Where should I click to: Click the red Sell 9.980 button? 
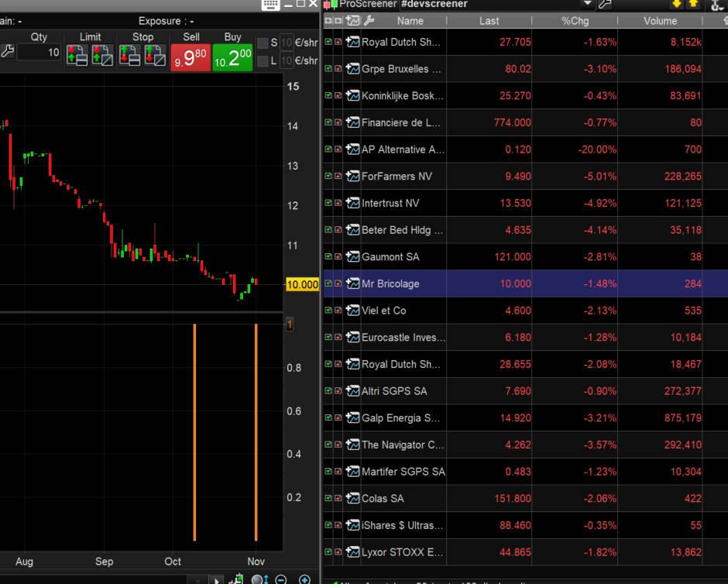click(191, 57)
